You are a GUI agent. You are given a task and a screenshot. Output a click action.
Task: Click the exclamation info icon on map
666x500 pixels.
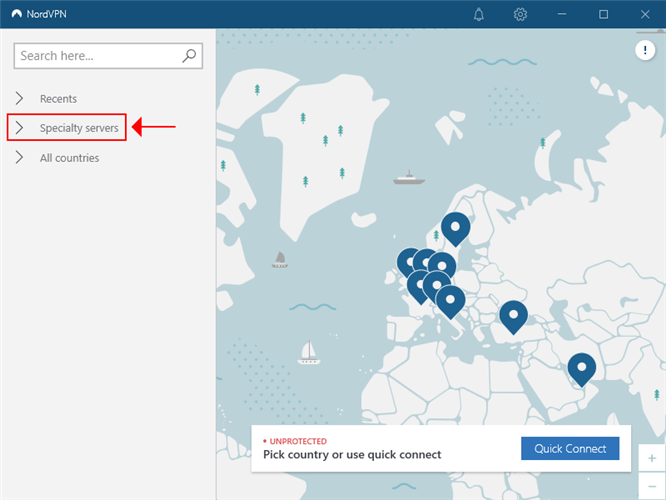click(648, 51)
